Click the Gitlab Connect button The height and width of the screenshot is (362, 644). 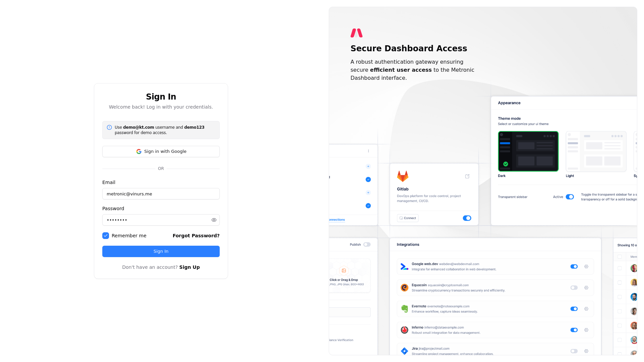[408, 218]
